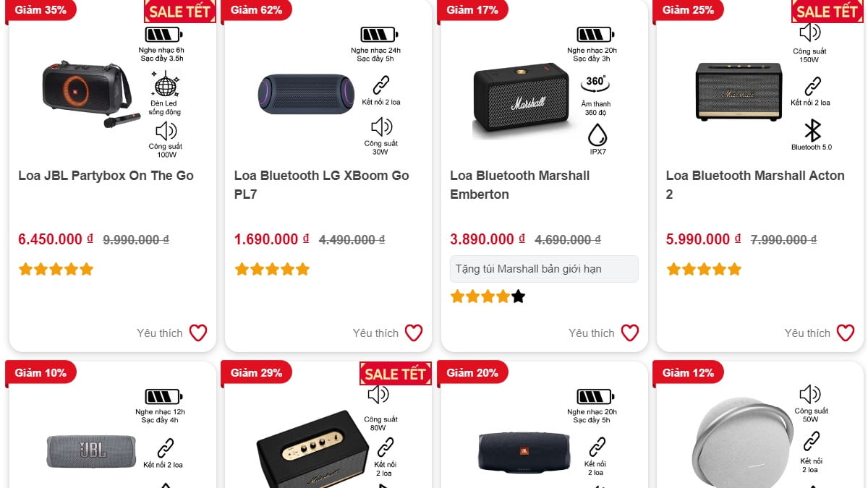
Task: Click heart icon for Marshall Acton 2
Action: pyautogui.click(x=846, y=333)
